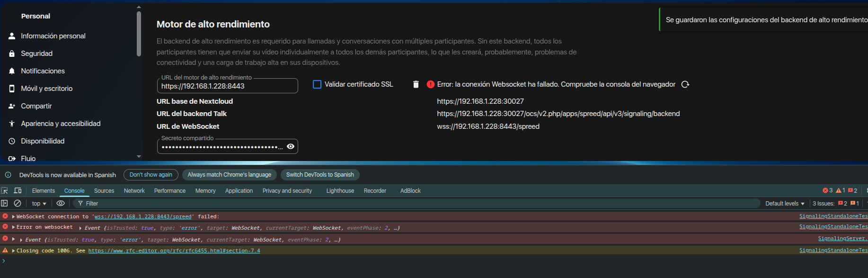Delete the high-performance backend server entry
Viewport: 868px width, 278px height.
coord(416,84)
